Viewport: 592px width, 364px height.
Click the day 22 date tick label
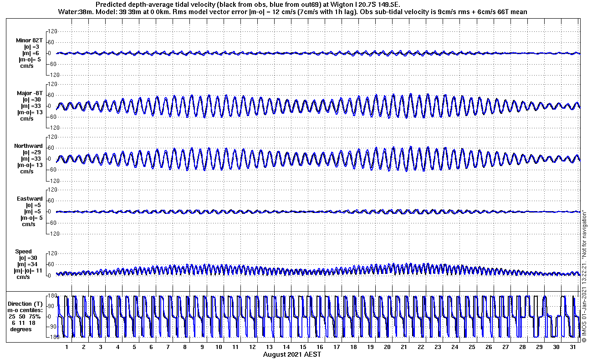pyautogui.click(x=421, y=347)
